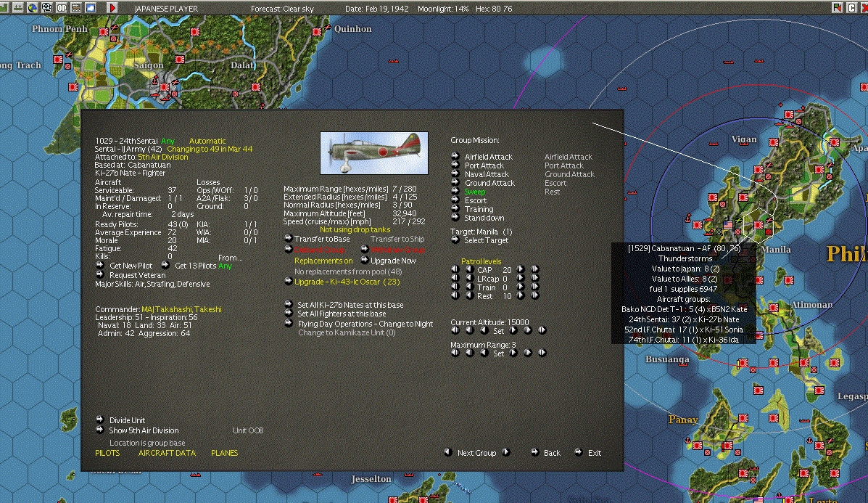Click the arrow beside Get New Pilot

[x=99, y=266]
